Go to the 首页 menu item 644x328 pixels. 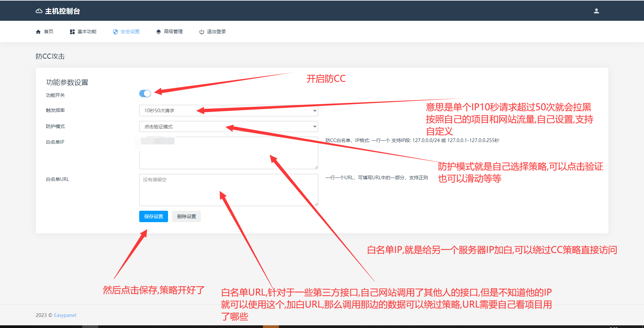click(x=49, y=31)
